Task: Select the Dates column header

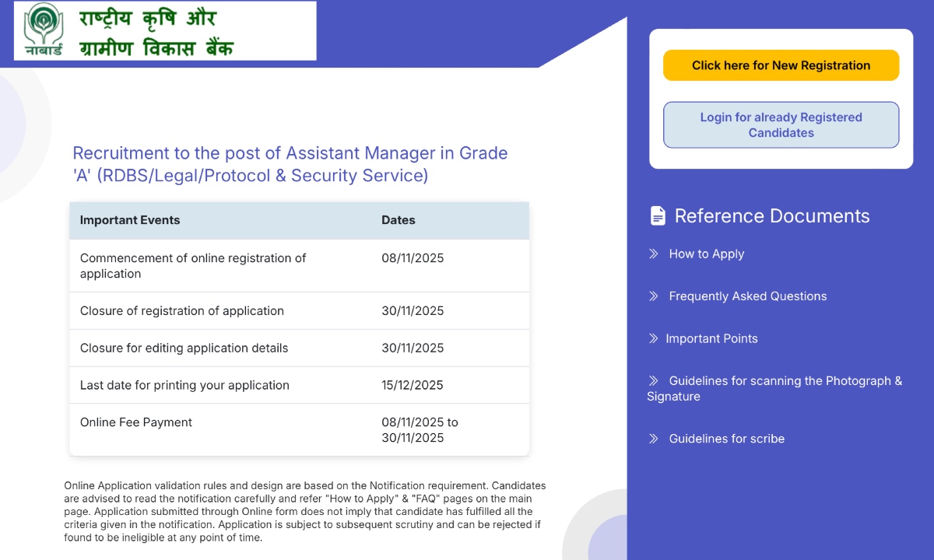Action: click(398, 220)
